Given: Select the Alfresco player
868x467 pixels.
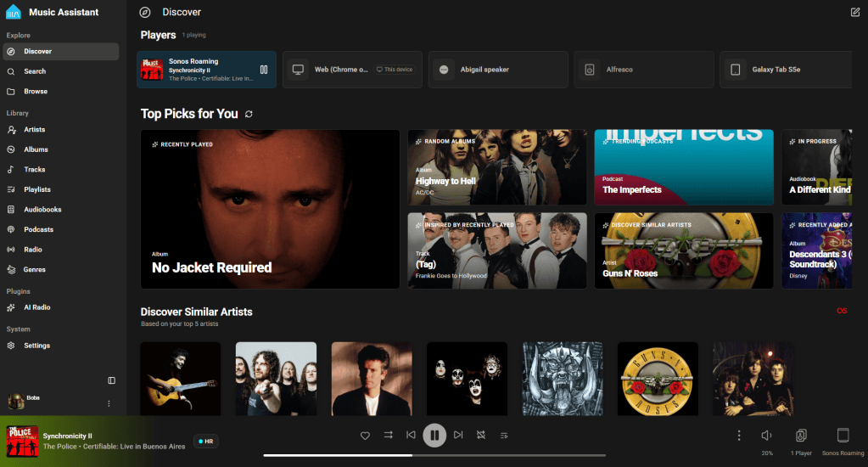Looking at the screenshot, I should click(644, 70).
